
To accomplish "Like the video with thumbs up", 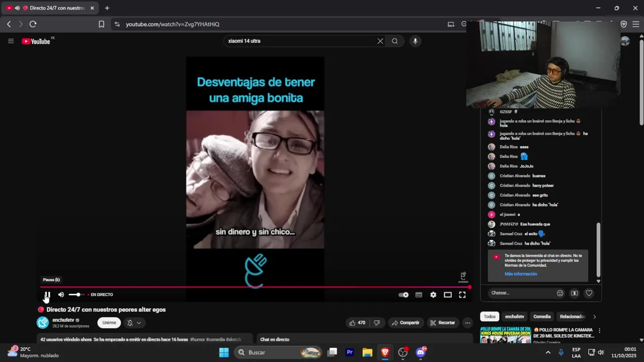I will pyautogui.click(x=358, y=323).
